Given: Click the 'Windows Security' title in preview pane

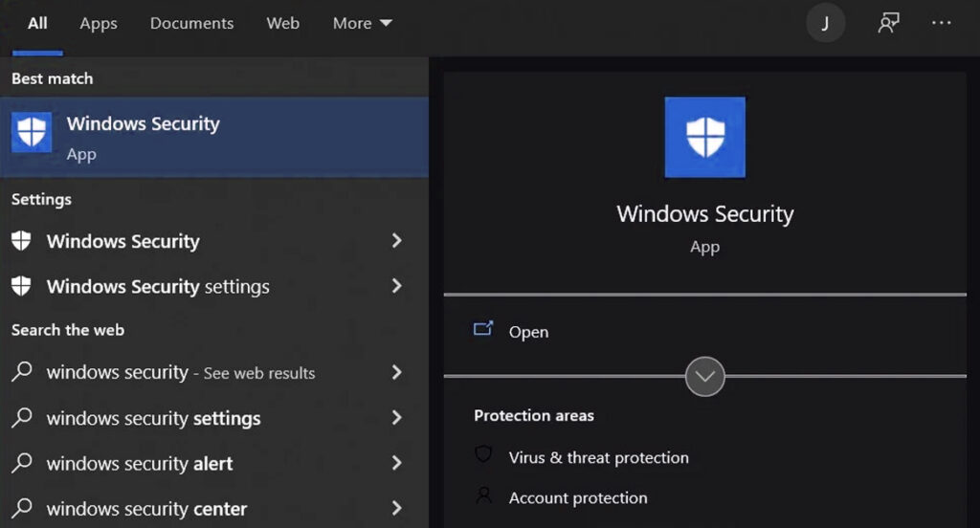Looking at the screenshot, I should 705,213.
